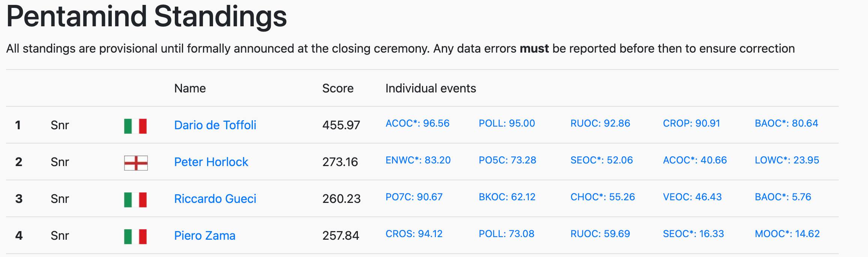
Task: Select the PO5C: 73.28 event link
Action: pyautogui.click(x=508, y=160)
